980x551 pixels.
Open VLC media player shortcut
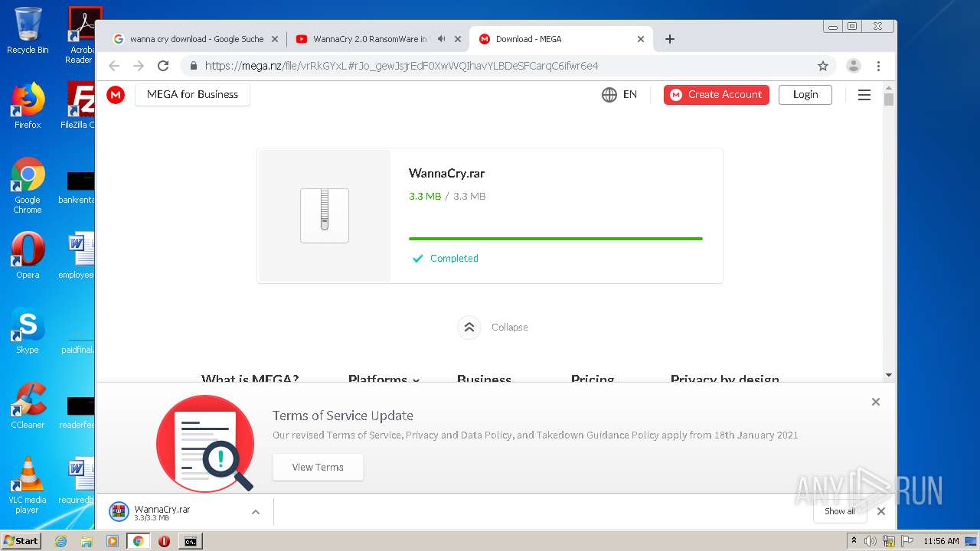pyautogui.click(x=28, y=485)
